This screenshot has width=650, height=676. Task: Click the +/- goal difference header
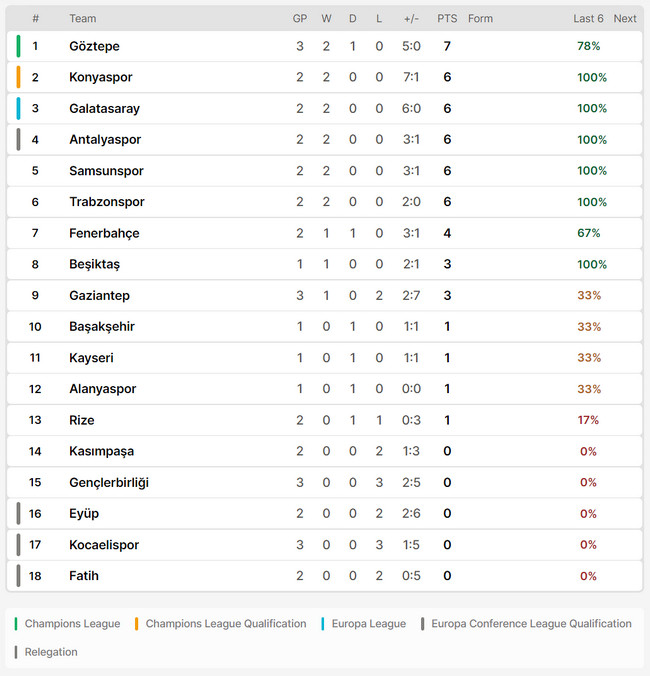pos(411,19)
